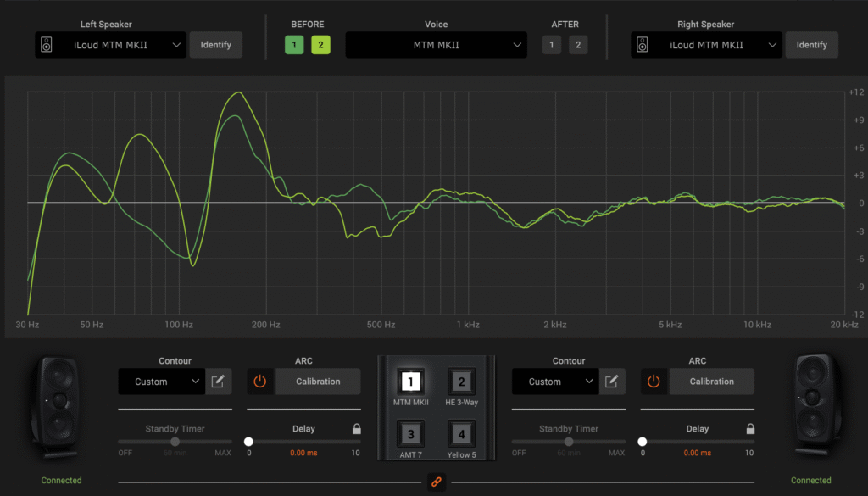This screenshot has height=496, width=868.
Task: Click the 1 kHz frequency axis label
Action: pos(468,325)
